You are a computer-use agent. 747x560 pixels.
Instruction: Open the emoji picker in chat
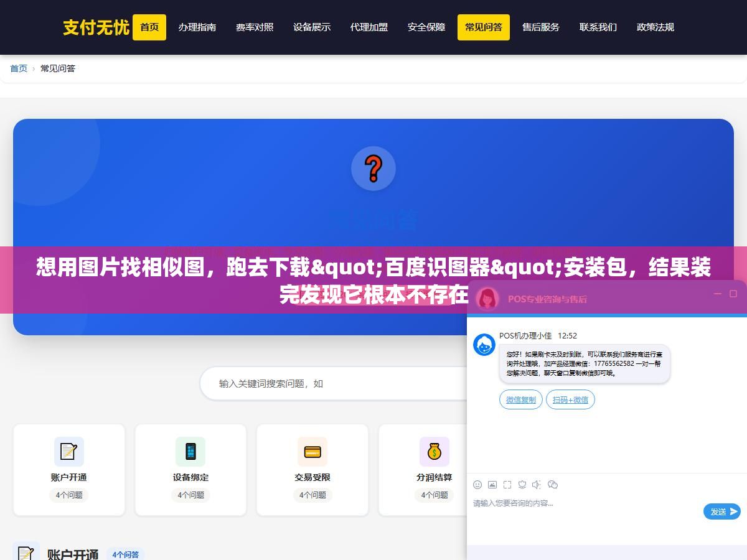click(x=477, y=485)
